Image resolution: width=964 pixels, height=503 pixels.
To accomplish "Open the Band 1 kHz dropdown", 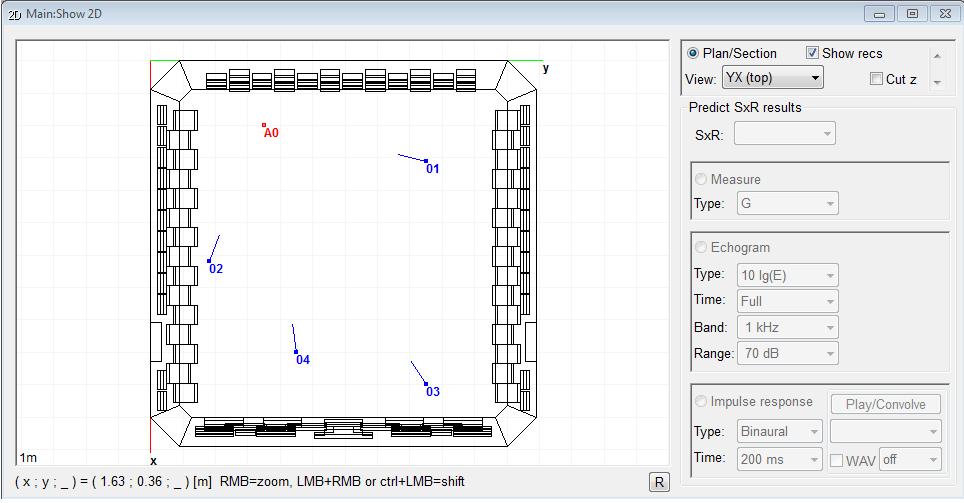I will 788,327.
